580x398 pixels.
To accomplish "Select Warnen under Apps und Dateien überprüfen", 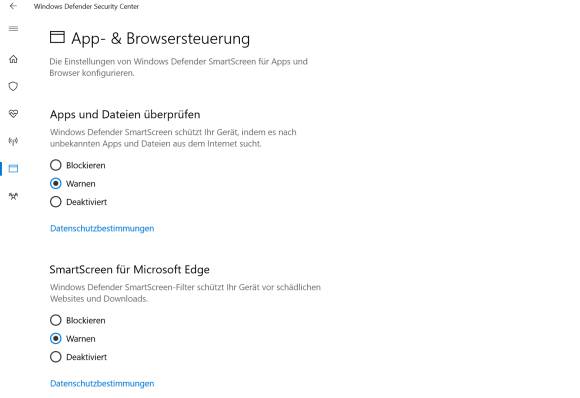I will [73, 183].
